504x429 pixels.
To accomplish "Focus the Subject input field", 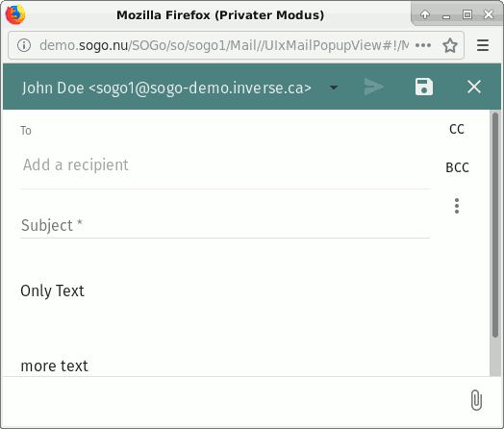I will click(225, 225).
